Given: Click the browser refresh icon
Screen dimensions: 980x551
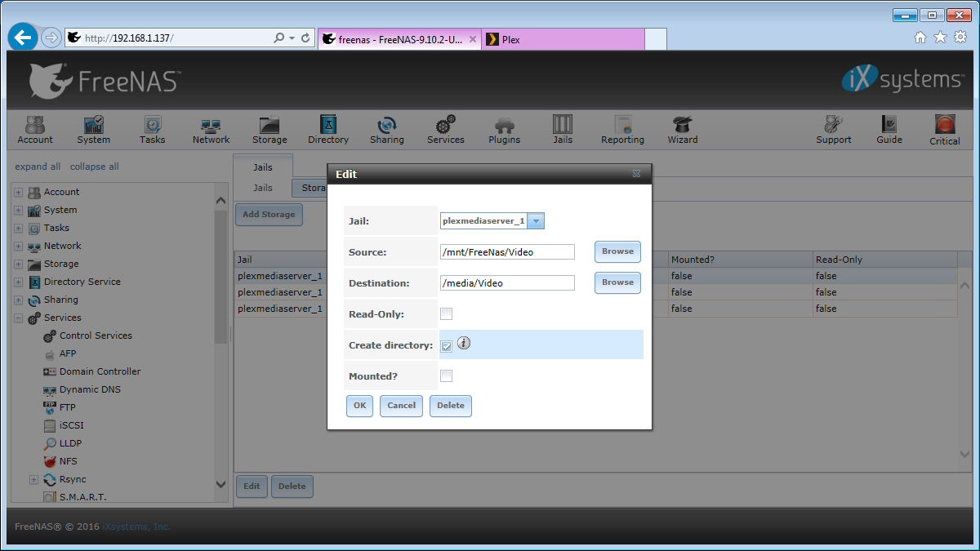Looking at the screenshot, I should [x=305, y=38].
